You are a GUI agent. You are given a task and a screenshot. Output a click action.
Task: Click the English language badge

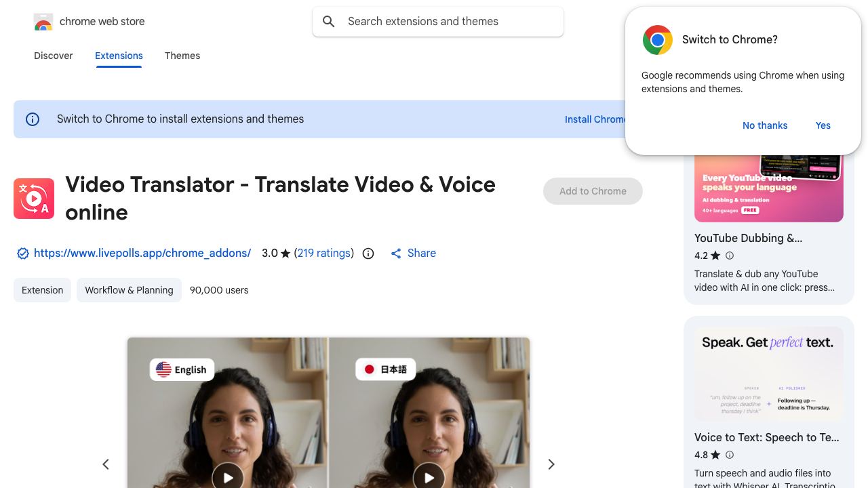pyautogui.click(x=182, y=369)
